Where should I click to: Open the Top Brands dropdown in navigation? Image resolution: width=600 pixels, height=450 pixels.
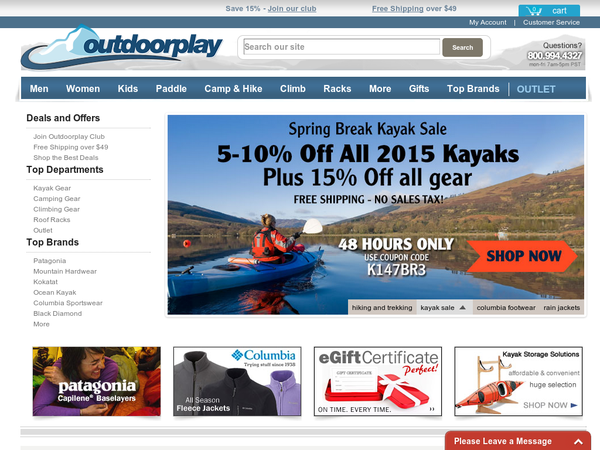click(473, 89)
